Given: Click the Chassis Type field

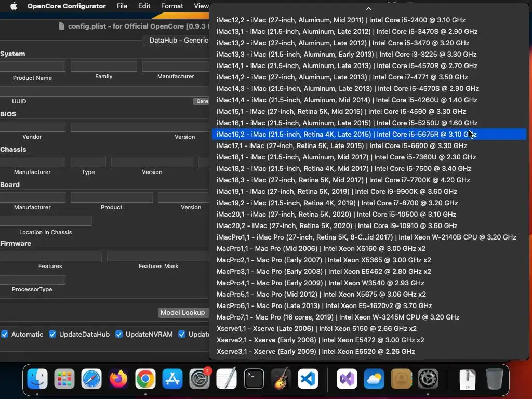Looking at the screenshot, I should 88,162.
